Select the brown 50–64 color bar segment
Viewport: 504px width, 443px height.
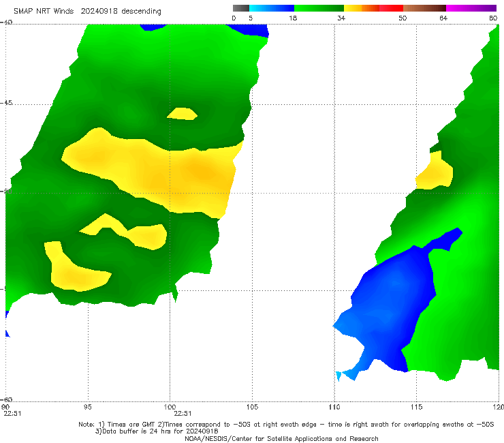(424, 8)
